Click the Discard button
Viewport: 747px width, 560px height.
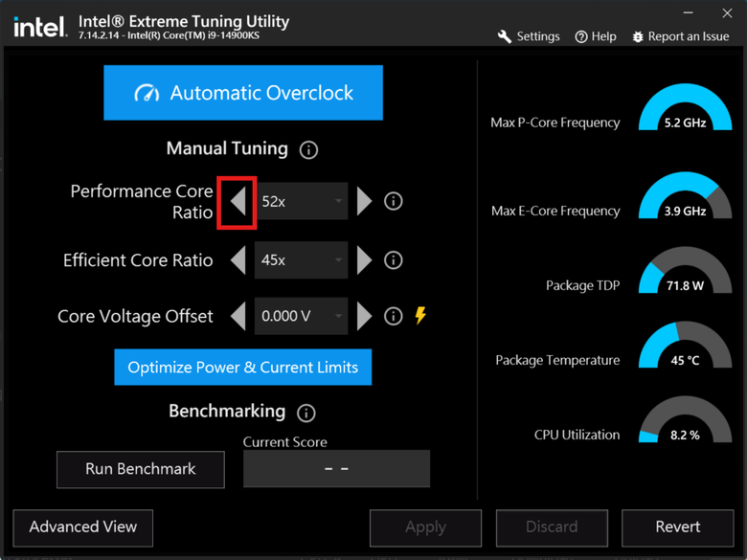point(552,527)
